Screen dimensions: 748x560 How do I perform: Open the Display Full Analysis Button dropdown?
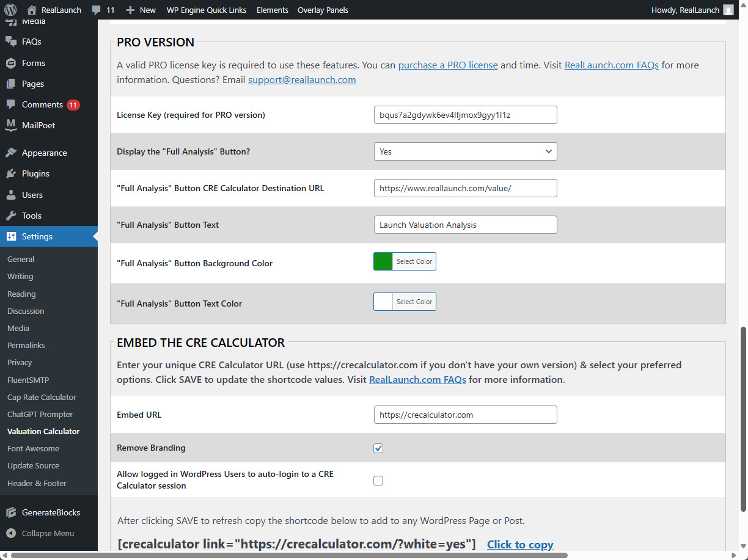465,151
